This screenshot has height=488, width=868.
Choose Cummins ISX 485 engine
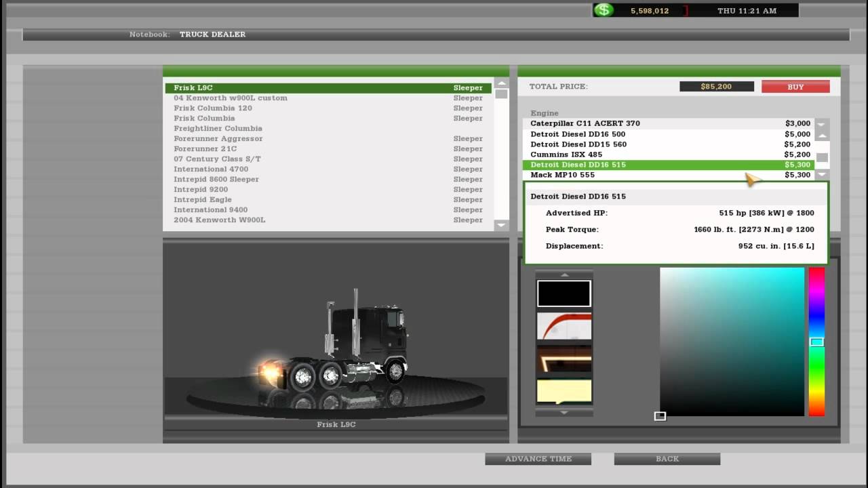[x=669, y=155]
